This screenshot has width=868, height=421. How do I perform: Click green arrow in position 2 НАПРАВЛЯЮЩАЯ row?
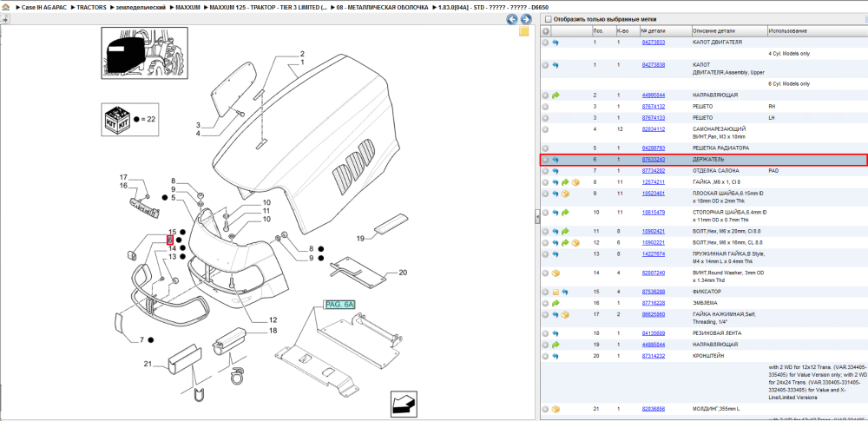[556, 95]
